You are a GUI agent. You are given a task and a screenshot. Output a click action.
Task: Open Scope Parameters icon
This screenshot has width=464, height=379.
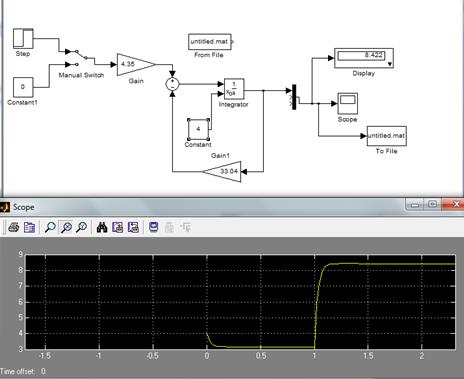click(x=29, y=228)
